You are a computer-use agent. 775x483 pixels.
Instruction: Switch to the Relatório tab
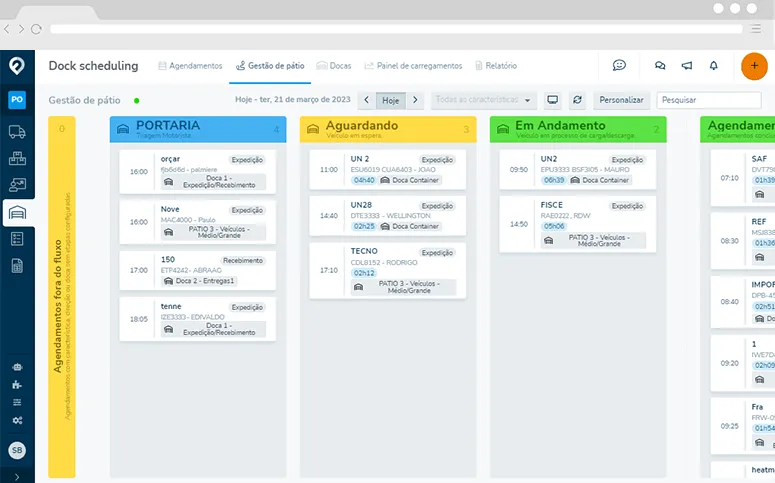496,66
